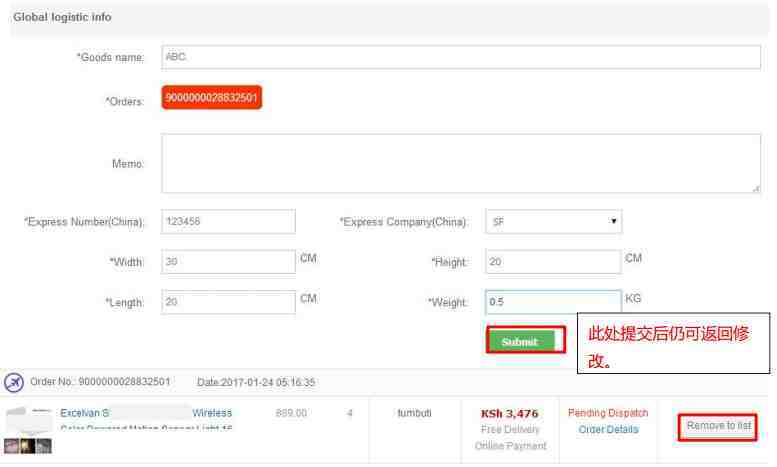Focus the Express Number(China) field
The image size is (777, 467).
coord(228,221)
